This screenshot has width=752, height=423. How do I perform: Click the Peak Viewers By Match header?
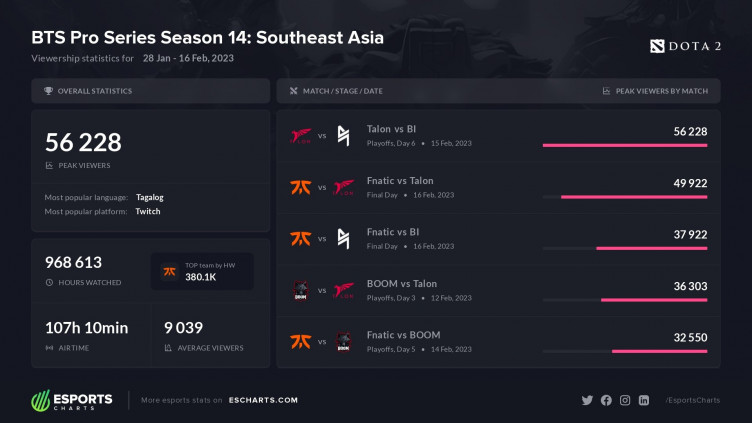coord(661,91)
